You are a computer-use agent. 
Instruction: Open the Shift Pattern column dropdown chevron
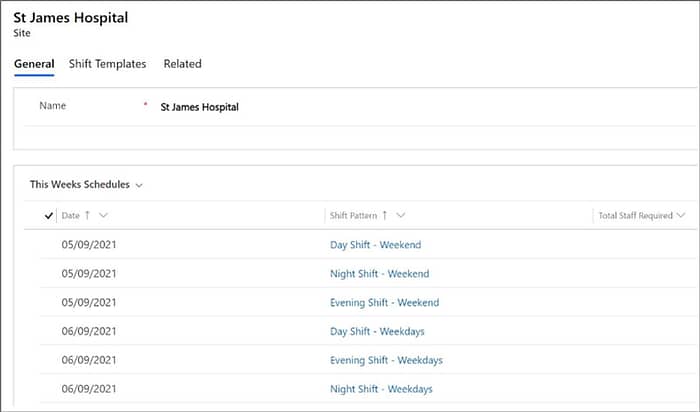(x=400, y=215)
